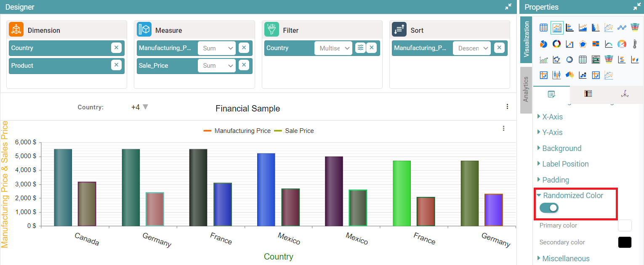Disable the Randomized Color toggle
This screenshot has height=265, width=644.
(549, 208)
